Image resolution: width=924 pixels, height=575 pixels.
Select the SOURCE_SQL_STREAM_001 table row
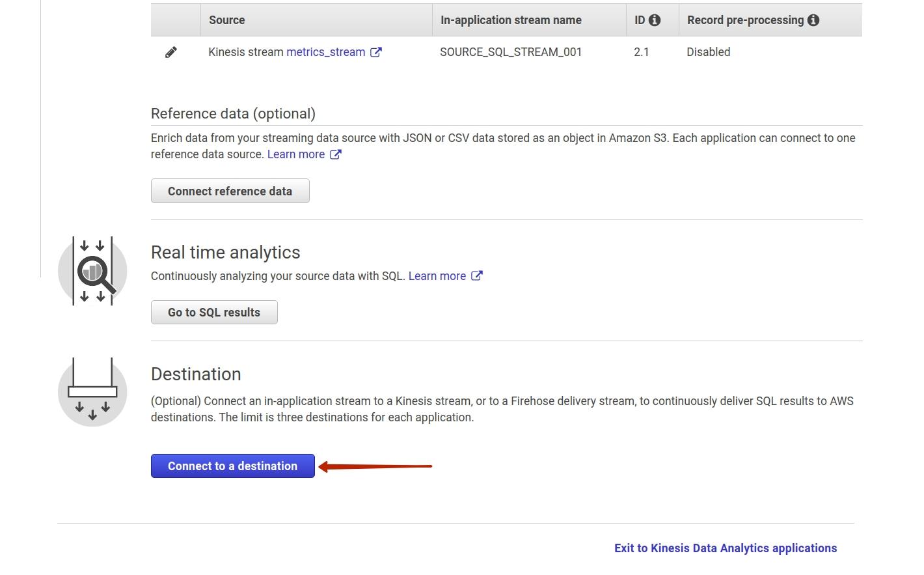point(511,51)
